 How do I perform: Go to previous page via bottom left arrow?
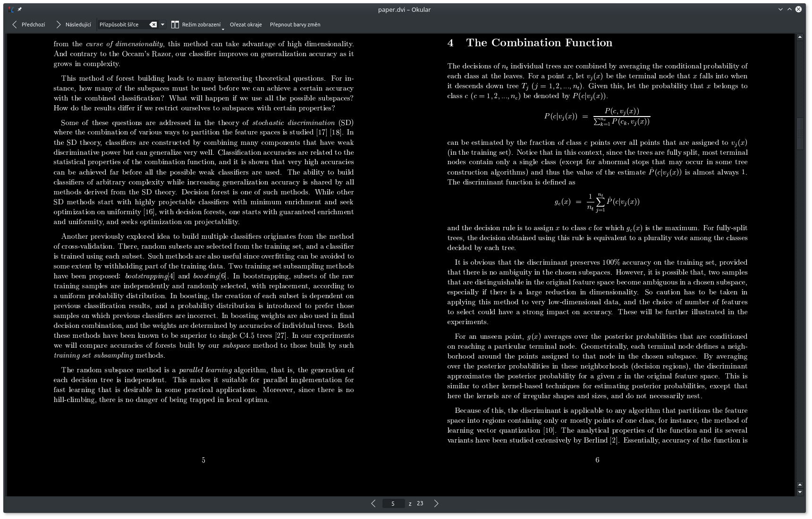(x=373, y=503)
